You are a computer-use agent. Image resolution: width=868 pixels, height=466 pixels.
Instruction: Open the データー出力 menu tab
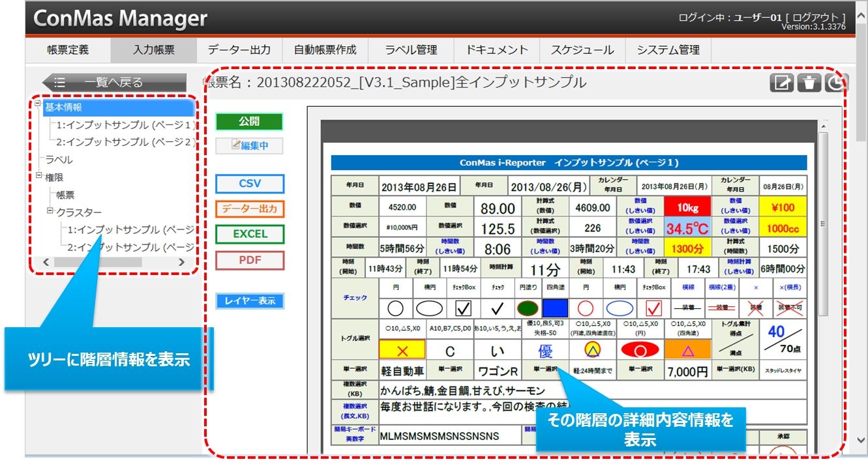click(x=239, y=50)
